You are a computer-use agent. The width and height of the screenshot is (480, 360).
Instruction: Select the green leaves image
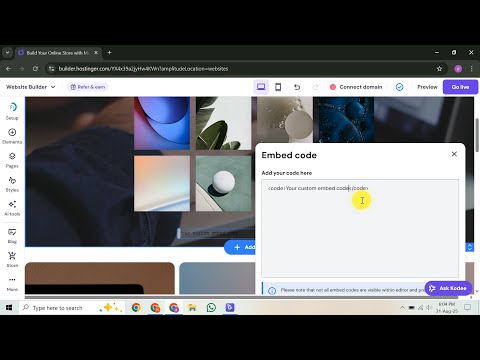click(223, 123)
